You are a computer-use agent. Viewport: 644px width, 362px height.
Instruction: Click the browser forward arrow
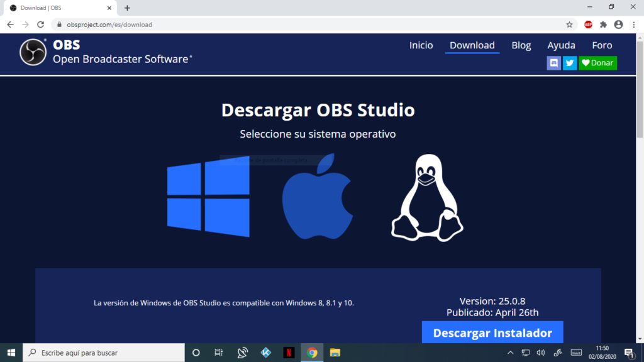[25, 25]
